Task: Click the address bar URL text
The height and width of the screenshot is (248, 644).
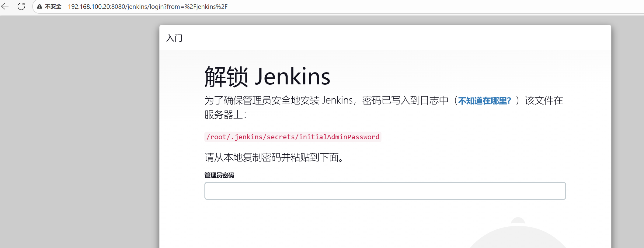Action: coord(148,7)
